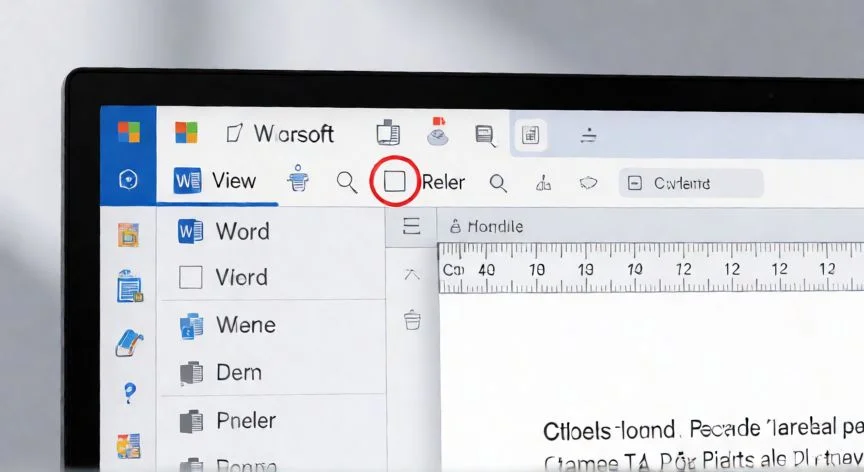Open the document search icon in title bar

coord(485,135)
